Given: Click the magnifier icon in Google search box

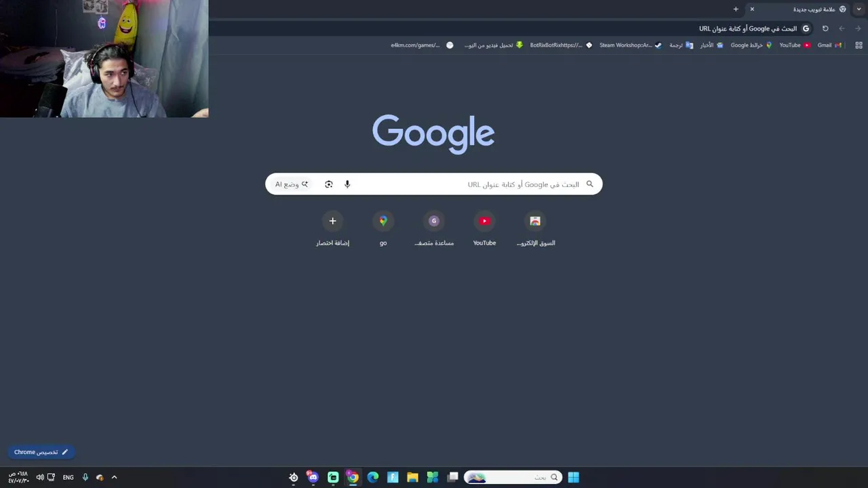Looking at the screenshot, I should [589, 184].
